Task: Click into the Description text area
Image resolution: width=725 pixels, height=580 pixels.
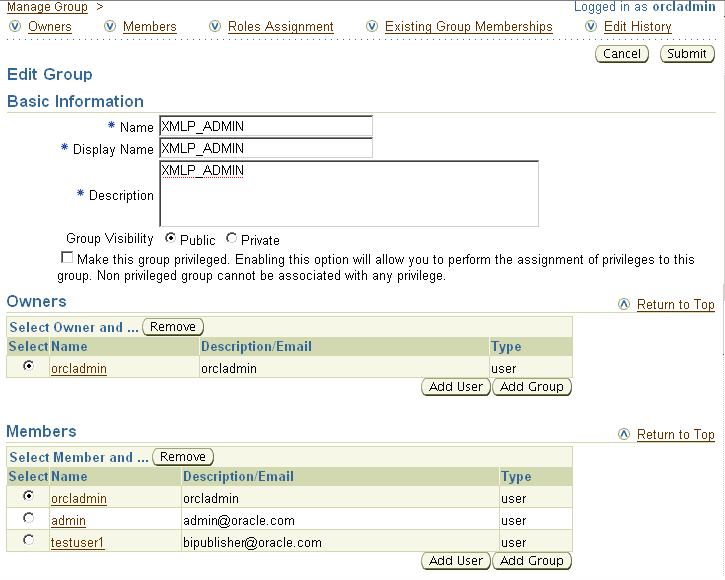Action: click(349, 194)
